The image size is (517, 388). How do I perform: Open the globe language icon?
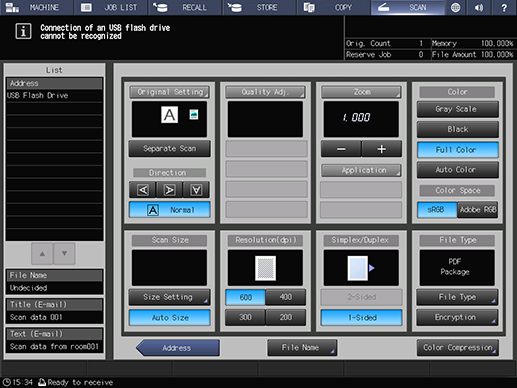click(x=455, y=7)
